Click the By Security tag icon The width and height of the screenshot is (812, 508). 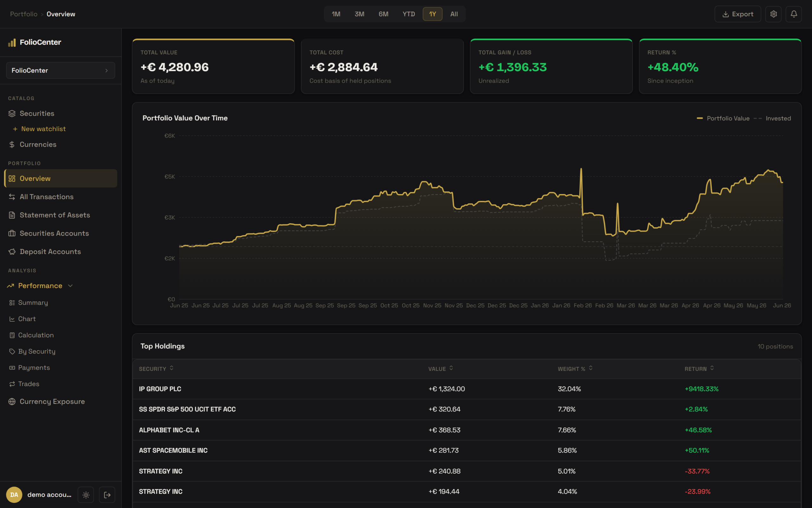[x=12, y=351]
